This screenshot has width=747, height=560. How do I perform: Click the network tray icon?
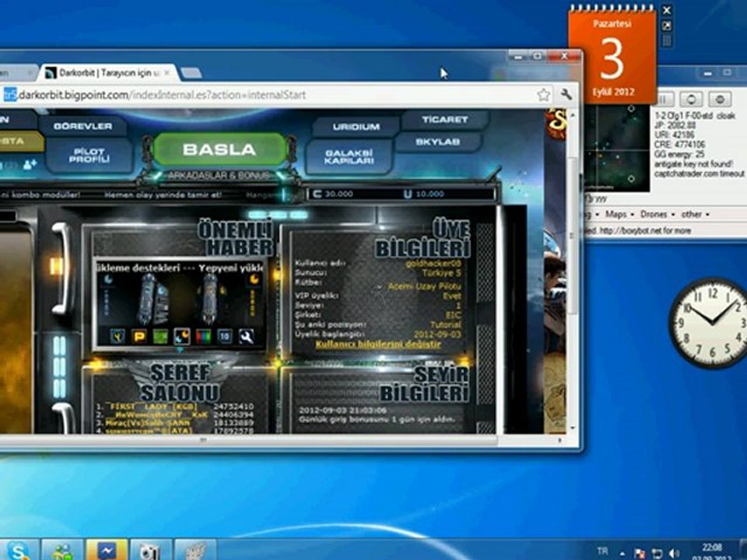[x=657, y=553]
